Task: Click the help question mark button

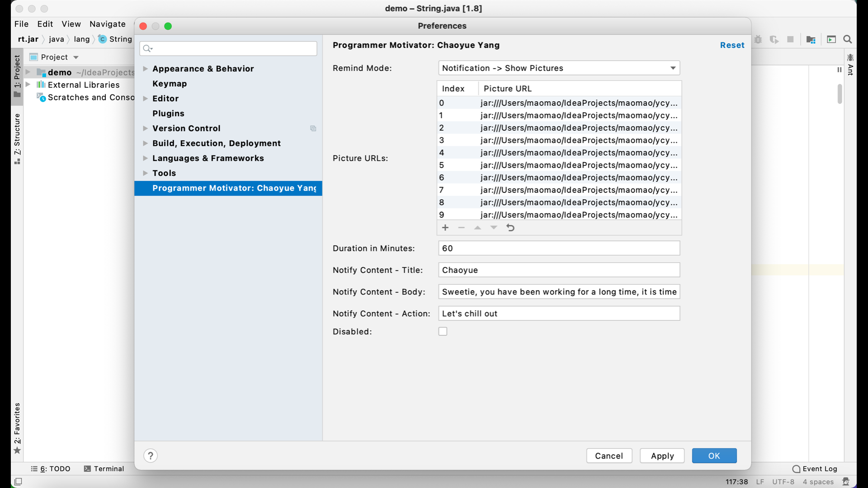Action: (151, 455)
